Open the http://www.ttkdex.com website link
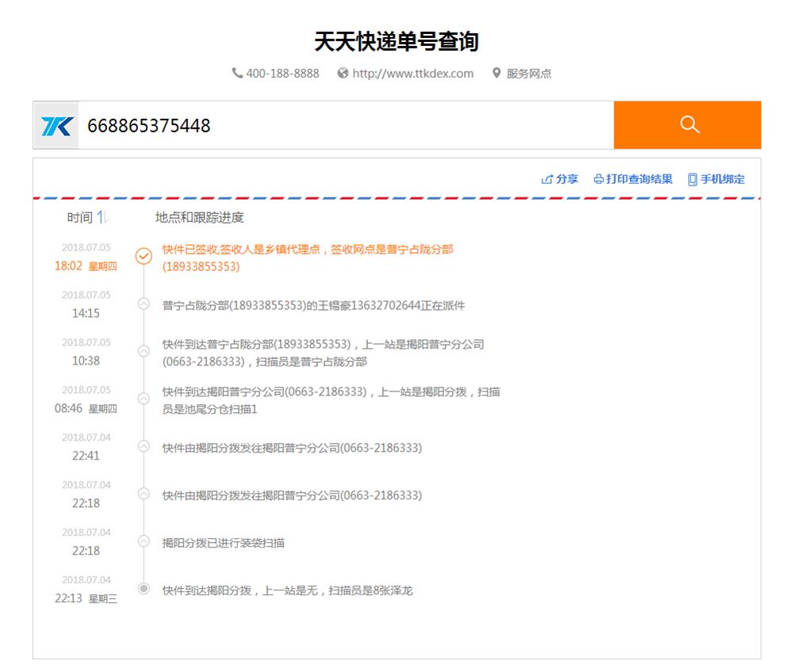This screenshot has height=672, width=793. [x=412, y=73]
